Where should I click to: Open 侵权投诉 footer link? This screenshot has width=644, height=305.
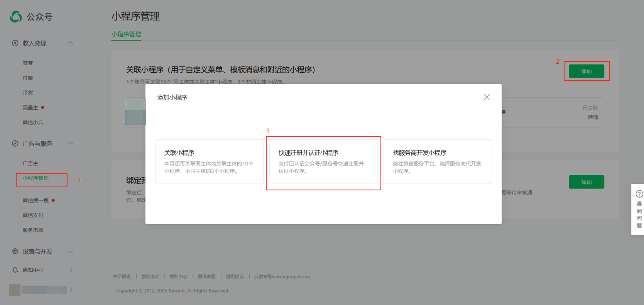click(x=235, y=276)
